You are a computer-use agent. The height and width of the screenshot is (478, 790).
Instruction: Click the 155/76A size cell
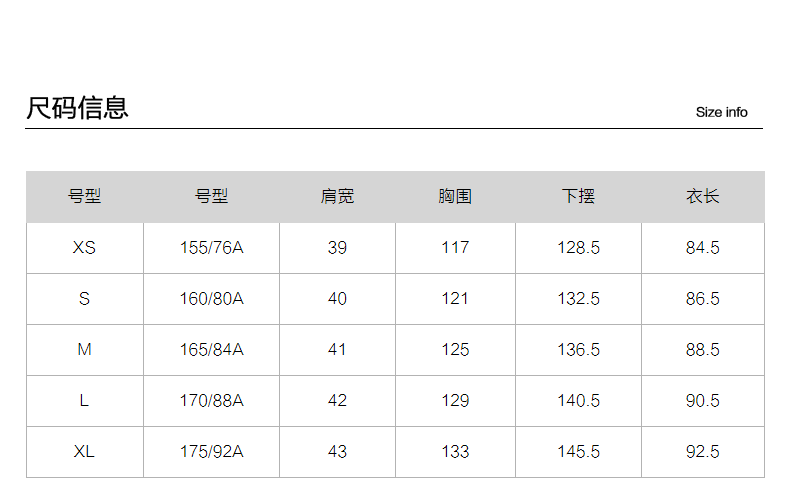tap(211, 248)
